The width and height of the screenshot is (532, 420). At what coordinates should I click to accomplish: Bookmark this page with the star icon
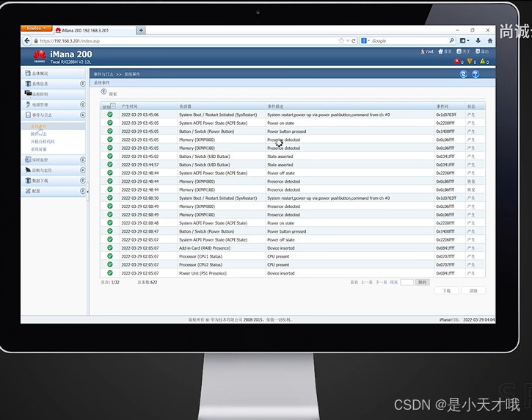[x=341, y=40]
